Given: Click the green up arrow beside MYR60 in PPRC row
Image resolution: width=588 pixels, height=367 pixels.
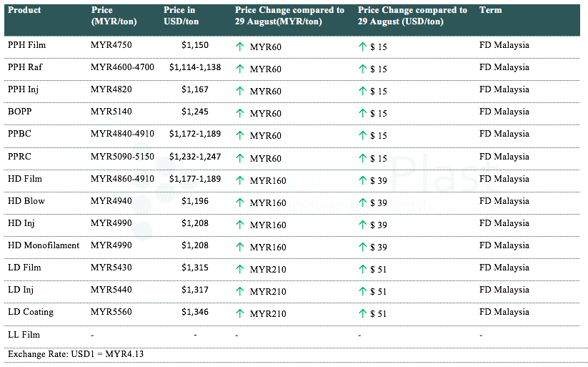Looking at the screenshot, I should tap(240, 159).
